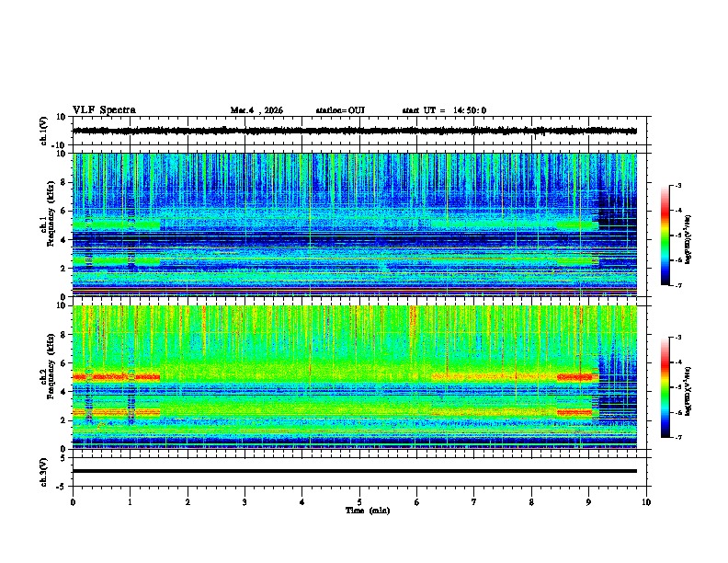The image size is (728, 563).
Task: Click the '-5' tick on ch.3 voltage axis
Action: click(62, 487)
